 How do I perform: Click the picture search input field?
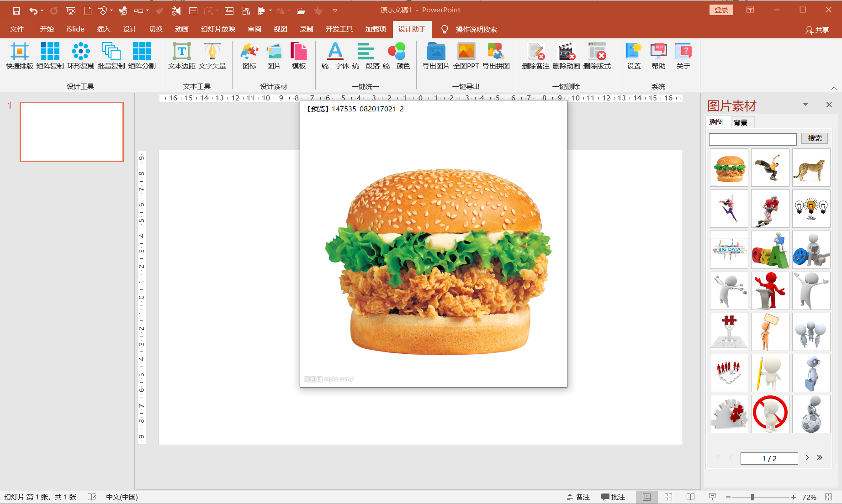(752, 139)
